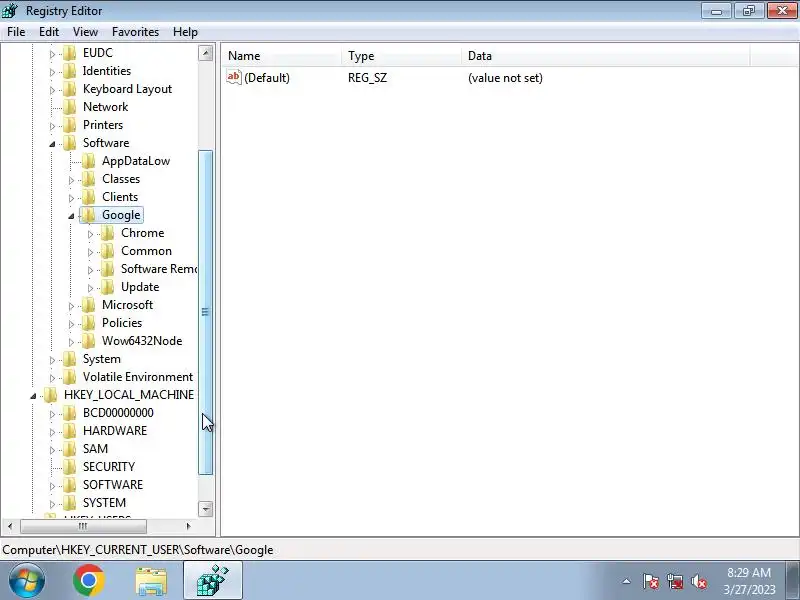The image size is (800, 600).
Task: Expand the Update key
Action: coord(90,288)
